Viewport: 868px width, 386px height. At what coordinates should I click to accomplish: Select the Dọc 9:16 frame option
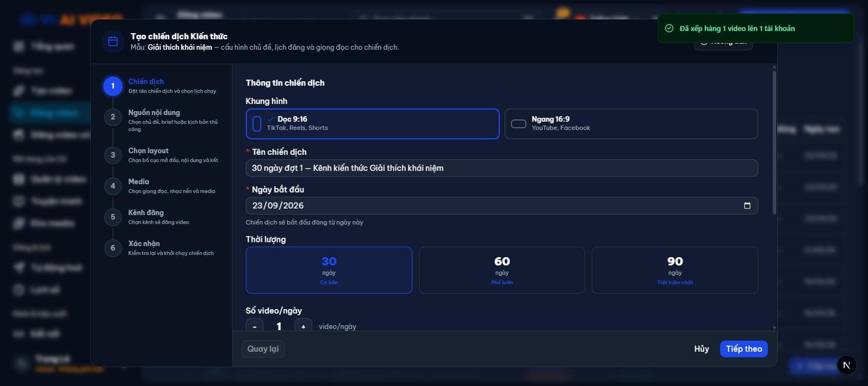coord(373,123)
